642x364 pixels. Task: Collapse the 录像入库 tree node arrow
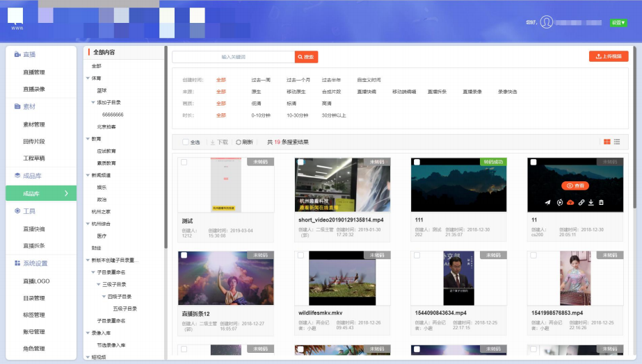pyautogui.click(x=88, y=333)
